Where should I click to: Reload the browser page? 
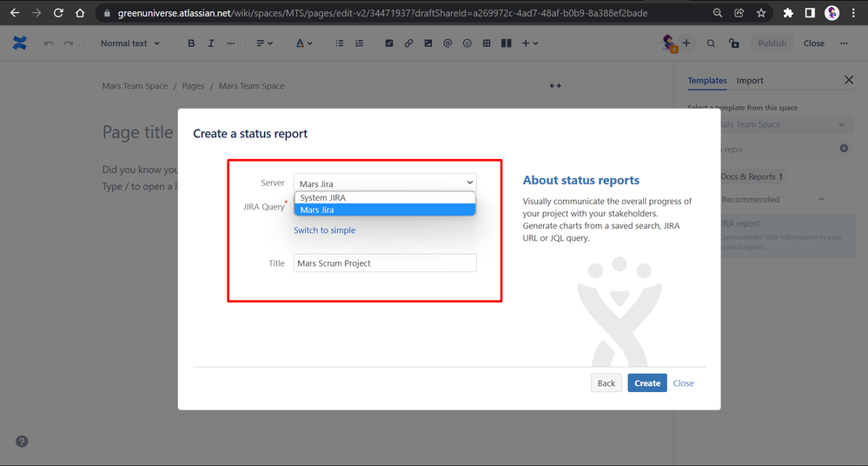(x=58, y=13)
